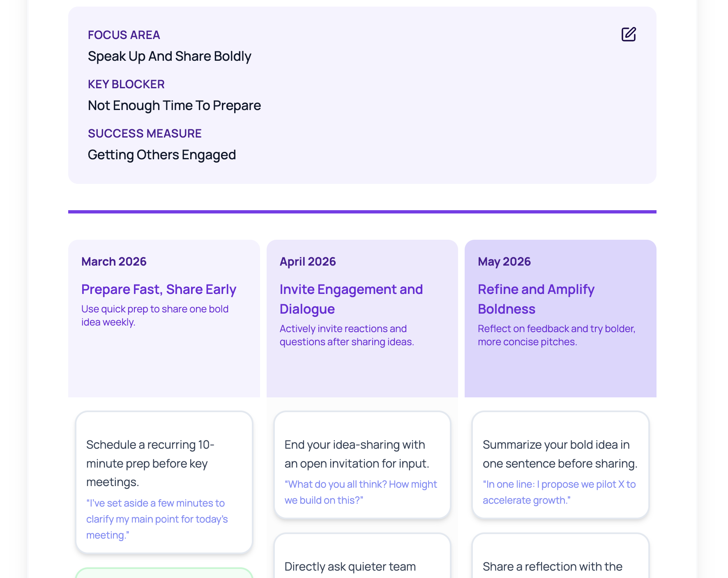This screenshot has height=578, width=728.
Task: Click the "Summarize your bold idea" card text
Action: coord(560,454)
